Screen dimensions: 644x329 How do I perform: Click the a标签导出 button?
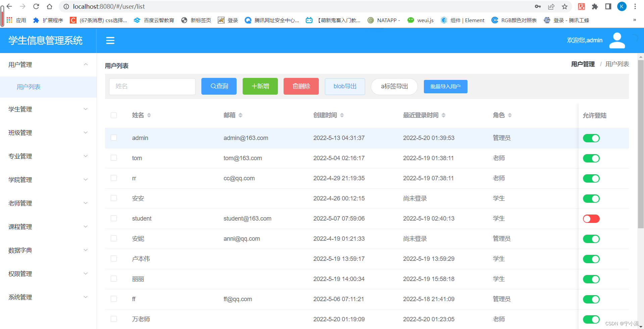point(394,86)
